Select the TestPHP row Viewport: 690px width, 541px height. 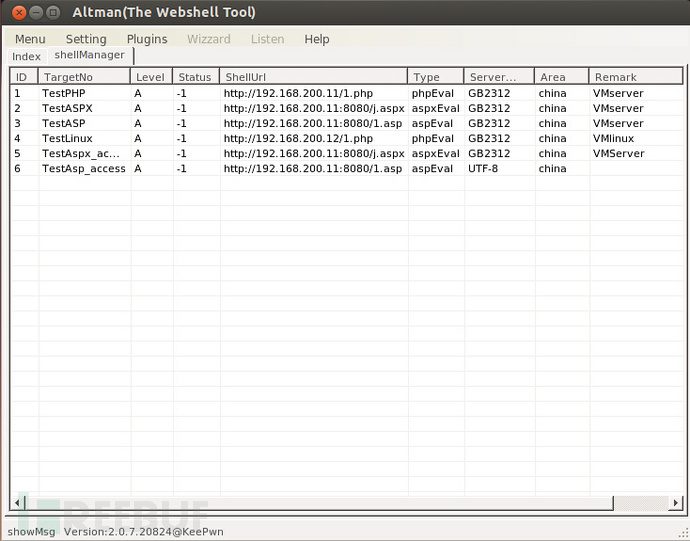(x=347, y=93)
